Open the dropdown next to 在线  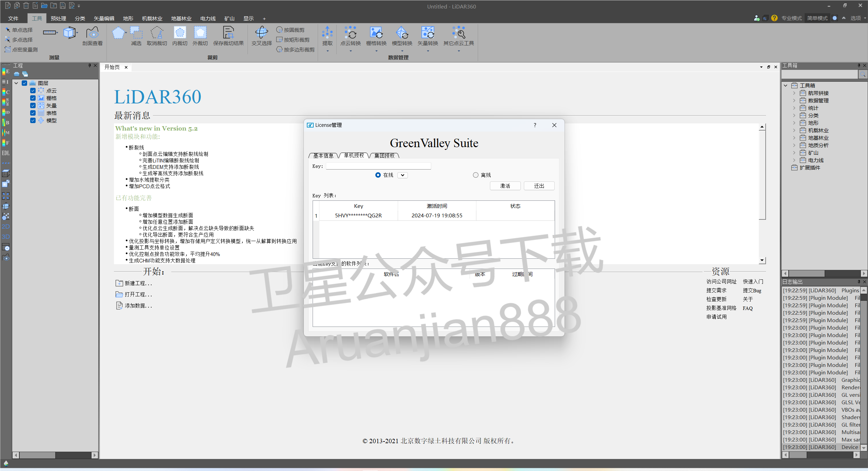(402, 175)
